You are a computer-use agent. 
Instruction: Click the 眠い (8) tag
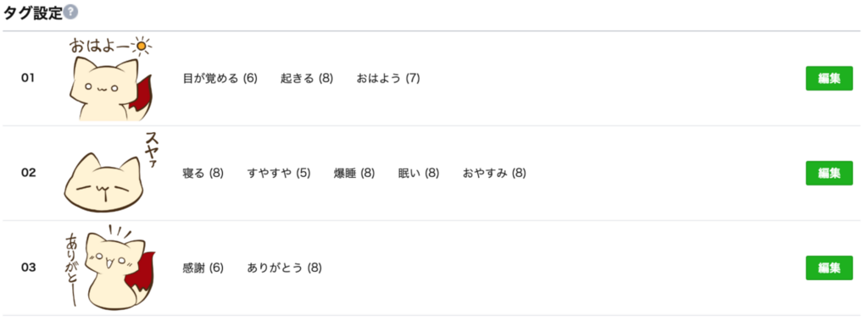click(419, 174)
